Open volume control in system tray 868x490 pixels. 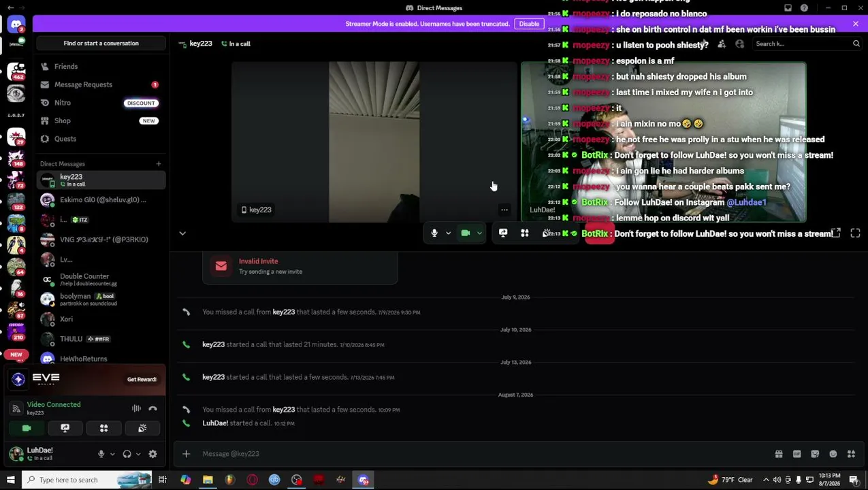777,480
